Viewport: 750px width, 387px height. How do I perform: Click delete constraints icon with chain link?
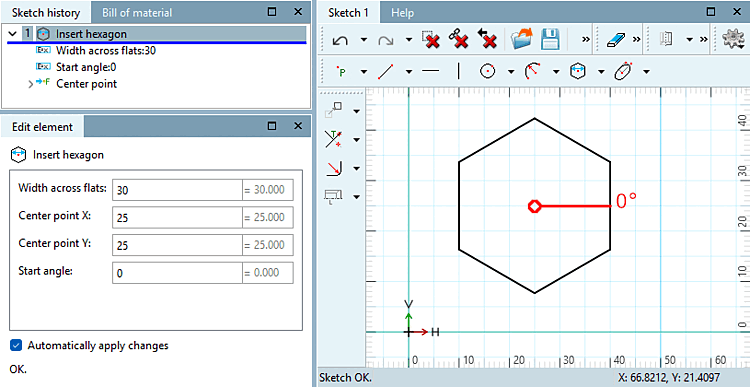[458, 39]
